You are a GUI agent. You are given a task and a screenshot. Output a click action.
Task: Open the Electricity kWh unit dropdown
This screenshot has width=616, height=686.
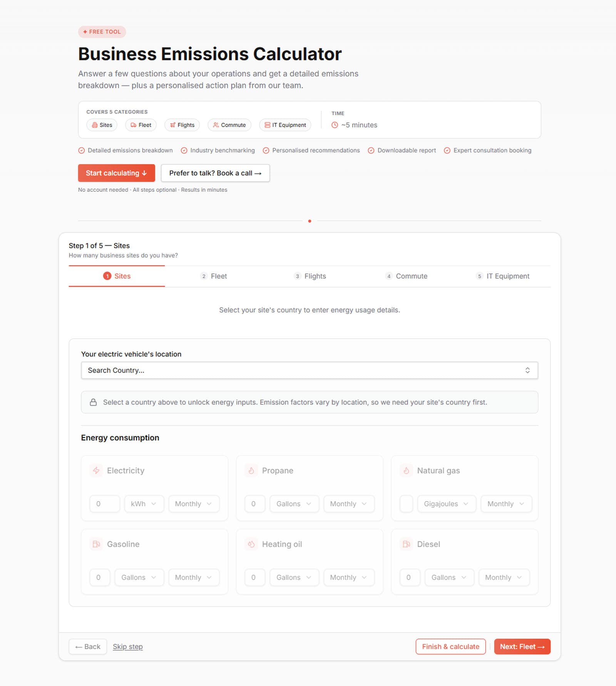click(x=144, y=504)
